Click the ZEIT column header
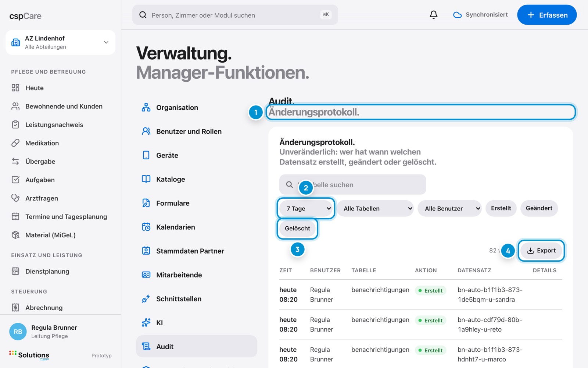 [286, 270]
